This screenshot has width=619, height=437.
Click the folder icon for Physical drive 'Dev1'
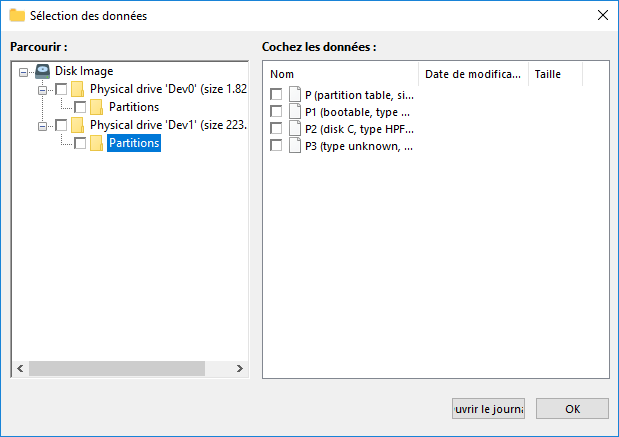77,125
